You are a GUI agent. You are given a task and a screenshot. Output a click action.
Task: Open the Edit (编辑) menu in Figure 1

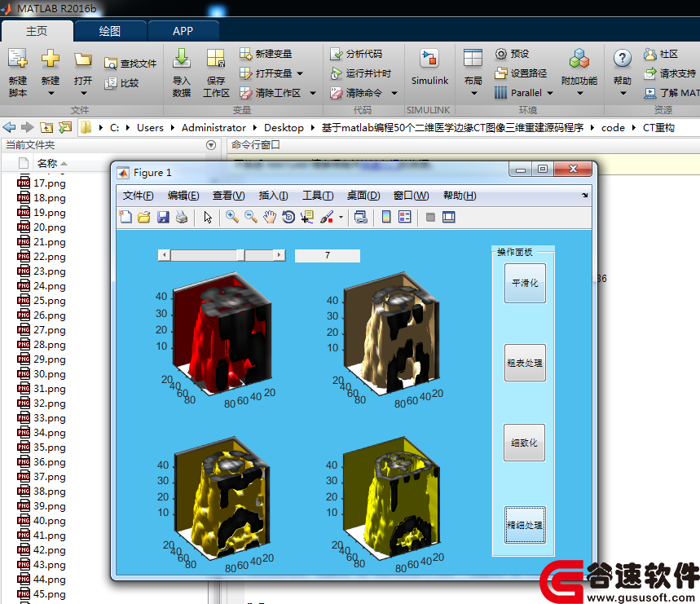183,196
